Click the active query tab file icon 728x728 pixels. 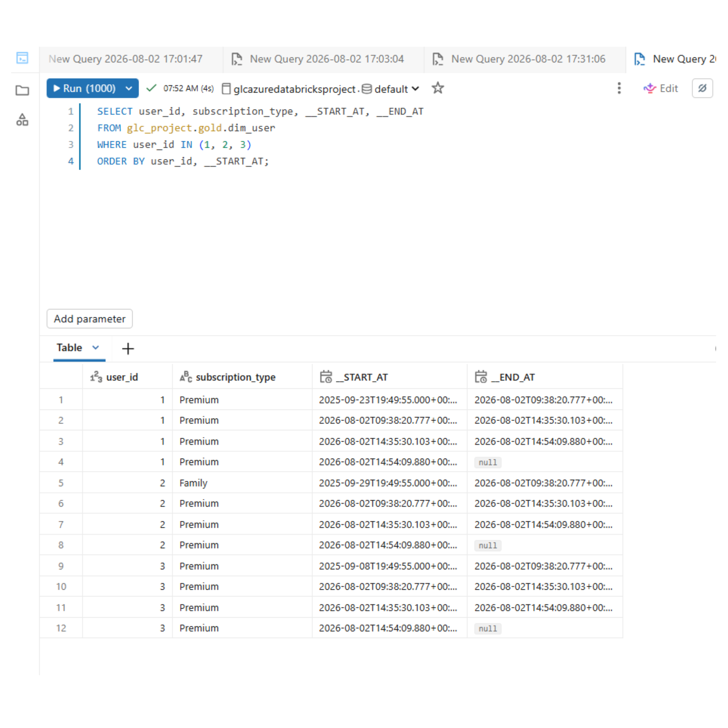click(640, 59)
